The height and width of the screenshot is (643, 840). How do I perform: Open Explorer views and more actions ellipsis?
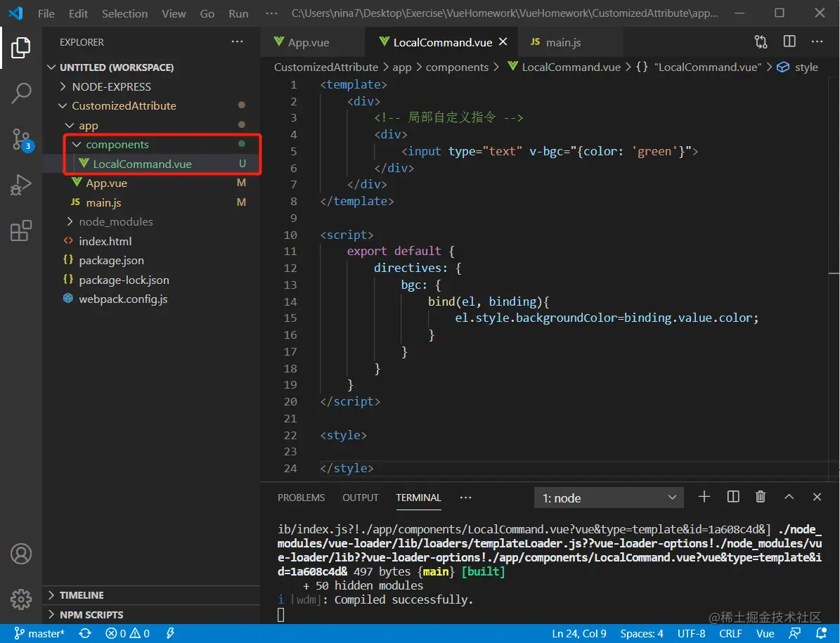point(238,41)
